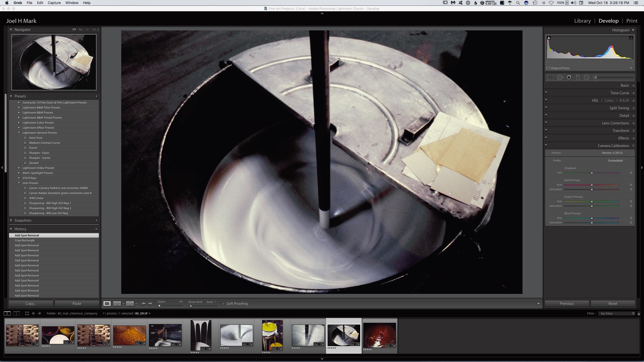Toggle the Effects panel switch
This screenshot has height=362, width=644.
546,138
